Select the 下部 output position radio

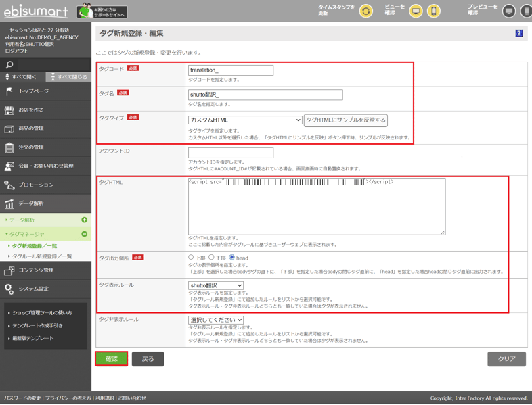point(211,257)
